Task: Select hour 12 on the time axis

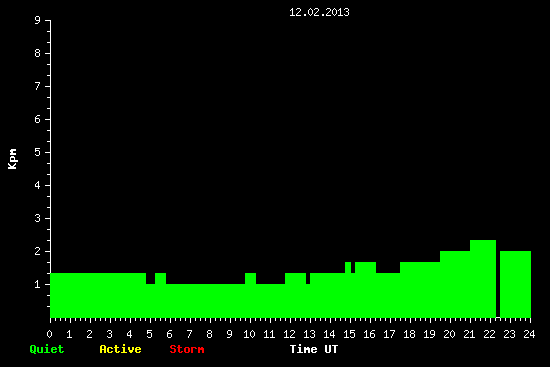Action: pyautogui.click(x=289, y=334)
